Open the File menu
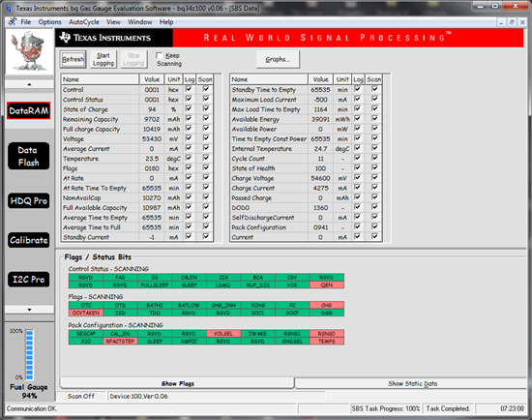This screenshot has height=420, width=532. (26, 22)
